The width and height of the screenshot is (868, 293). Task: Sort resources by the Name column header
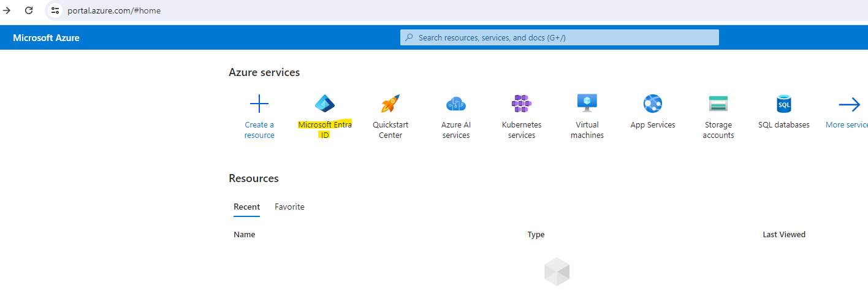pyautogui.click(x=244, y=235)
